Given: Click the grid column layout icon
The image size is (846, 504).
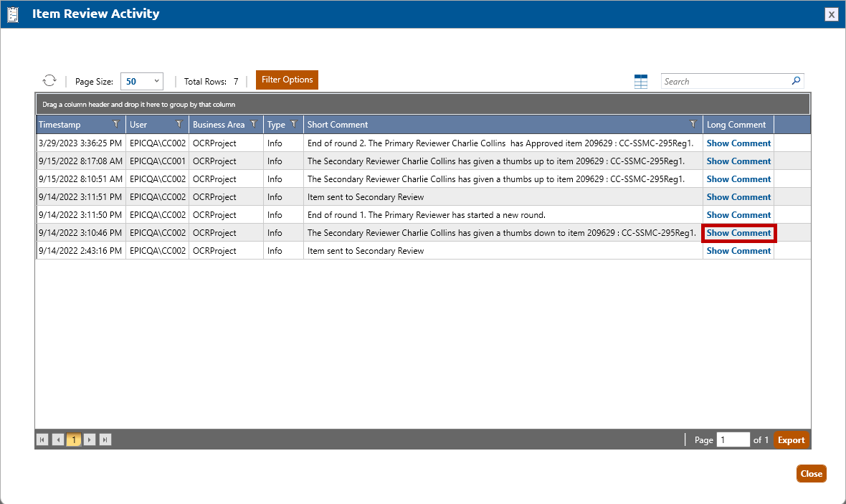Looking at the screenshot, I should (641, 82).
